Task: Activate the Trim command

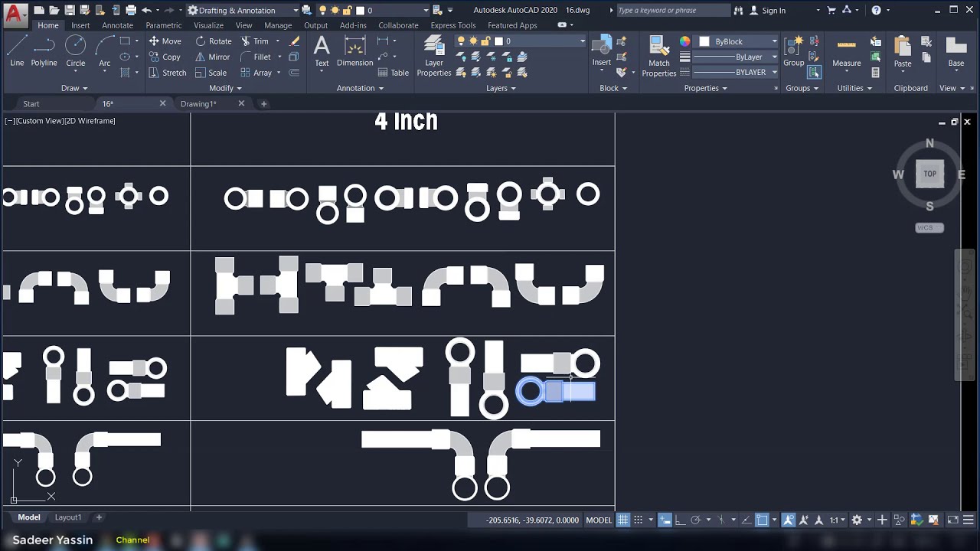Action: [x=255, y=41]
